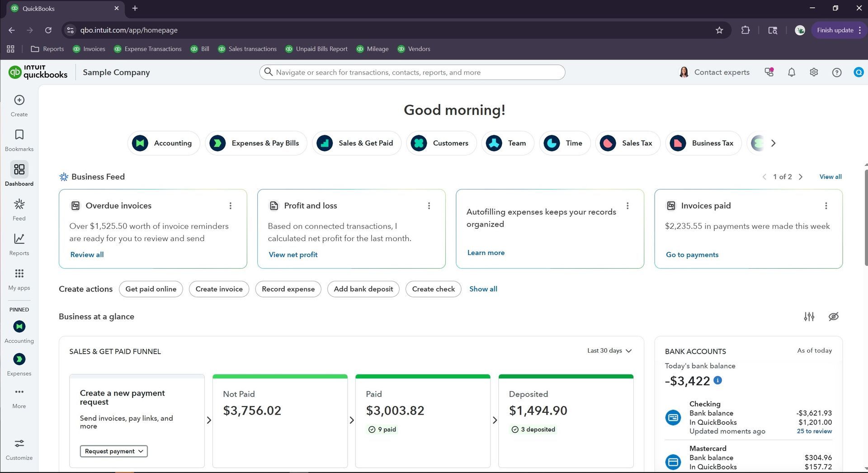Open pinned Expenses icon in sidebar
The image size is (868, 473).
pos(19,359)
